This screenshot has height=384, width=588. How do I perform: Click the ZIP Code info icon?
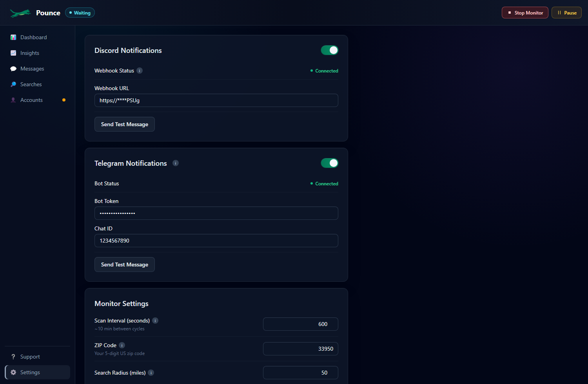[x=122, y=345]
